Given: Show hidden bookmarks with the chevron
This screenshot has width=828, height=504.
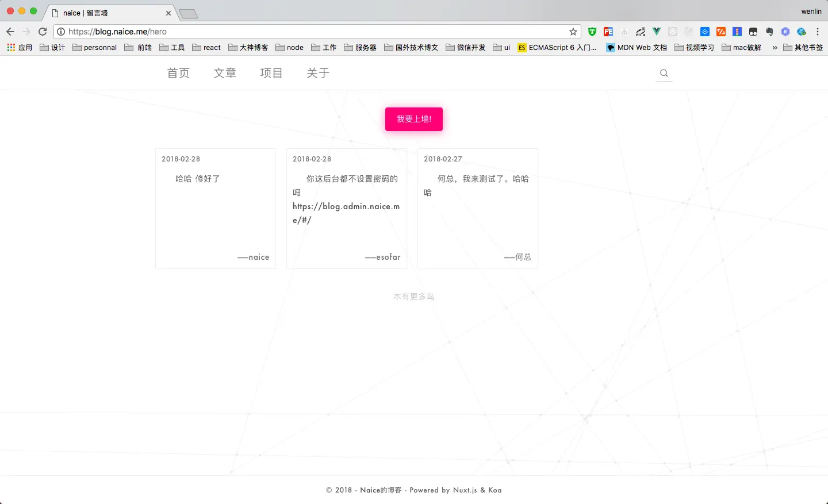Looking at the screenshot, I should 775,48.
